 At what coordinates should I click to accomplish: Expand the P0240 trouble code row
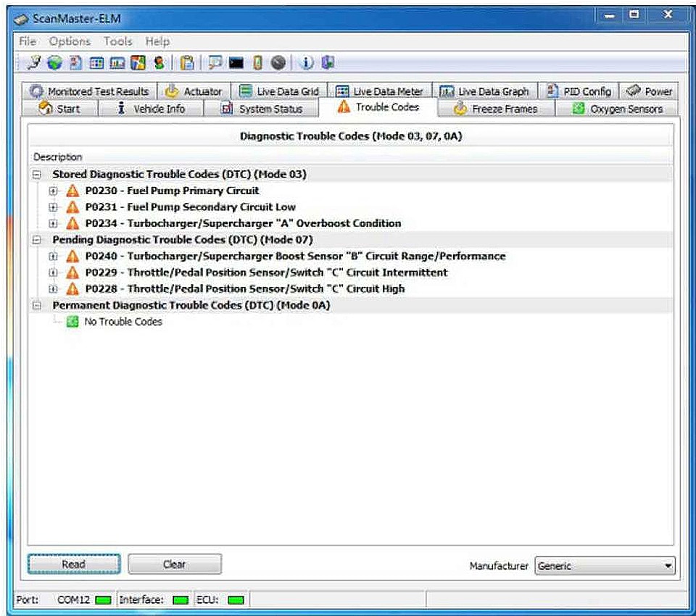(x=53, y=257)
